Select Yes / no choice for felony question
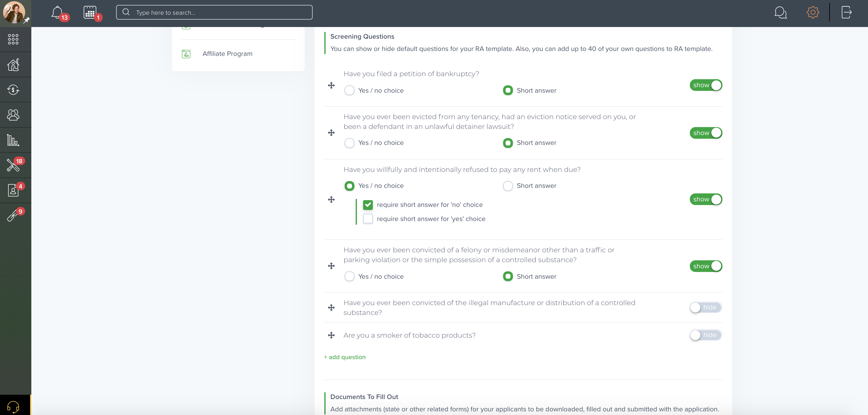This screenshot has width=868, height=415. tap(350, 277)
